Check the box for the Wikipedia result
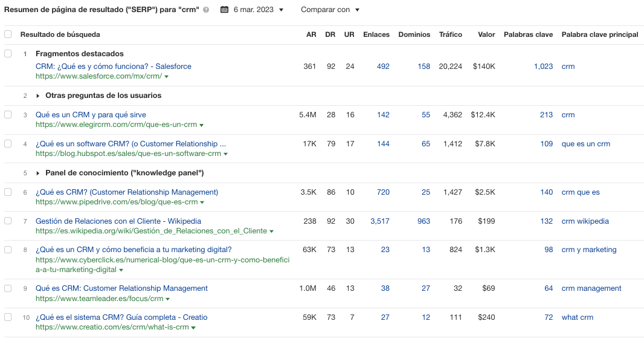 click(8, 221)
